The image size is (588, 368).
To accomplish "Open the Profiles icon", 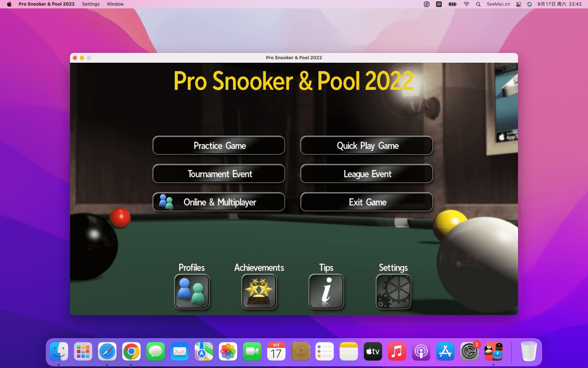I will [192, 292].
